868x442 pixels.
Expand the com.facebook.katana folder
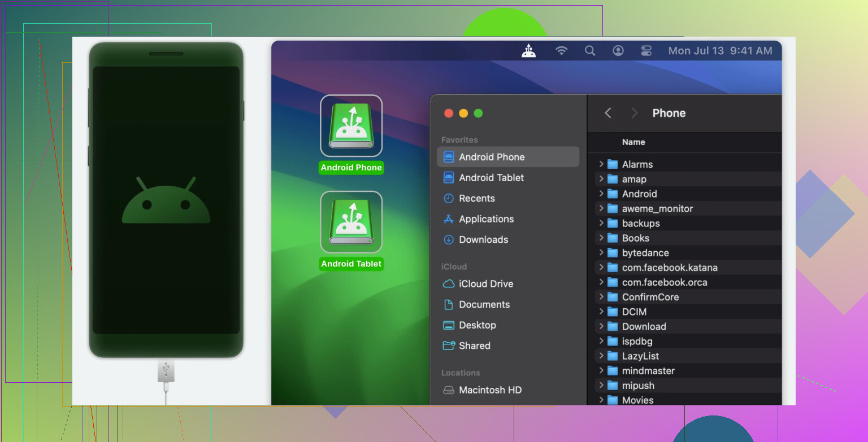[601, 268]
